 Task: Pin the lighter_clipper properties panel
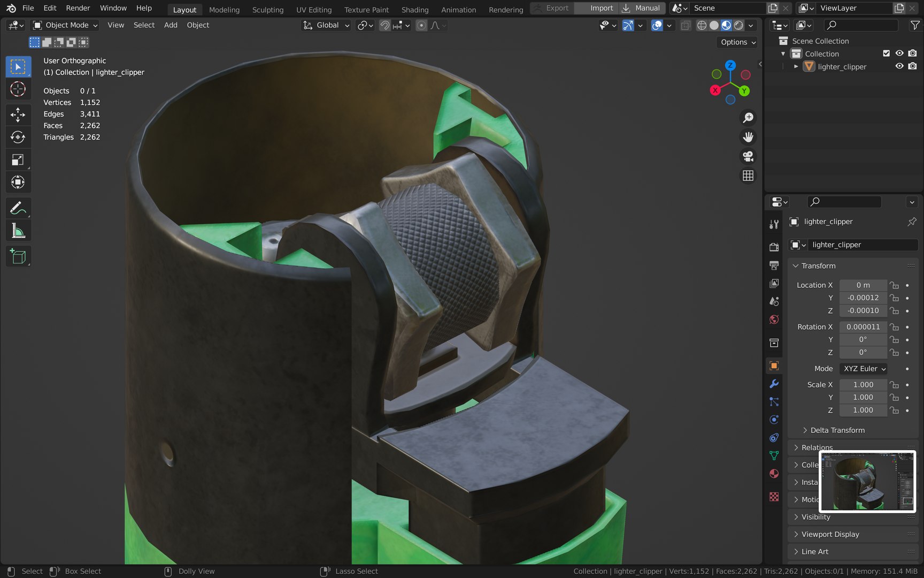click(912, 222)
